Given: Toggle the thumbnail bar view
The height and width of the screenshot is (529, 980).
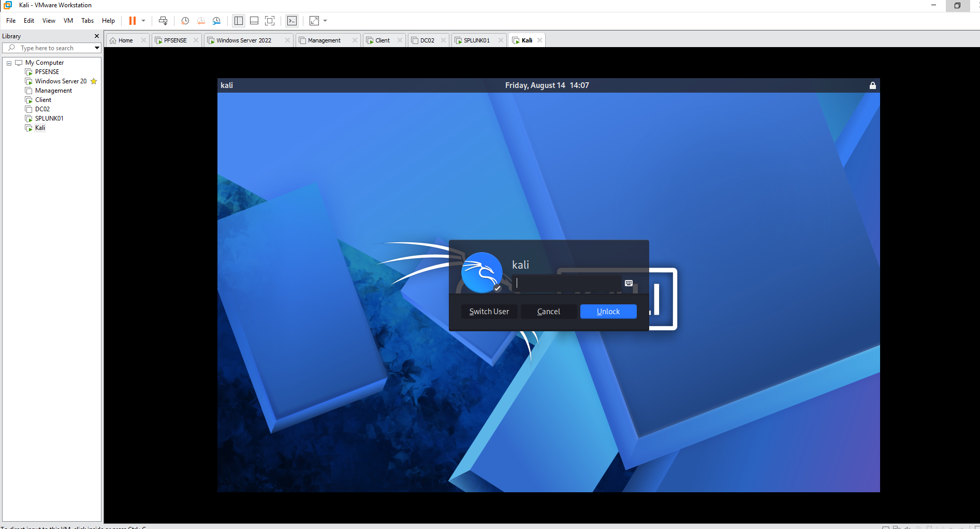Looking at the screenshot, I should click(254, 21).
